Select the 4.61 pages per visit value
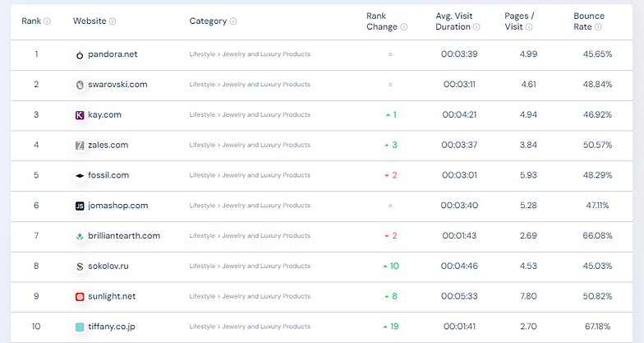The width and height of the screenshot is (644, 343). pos(528,84)
